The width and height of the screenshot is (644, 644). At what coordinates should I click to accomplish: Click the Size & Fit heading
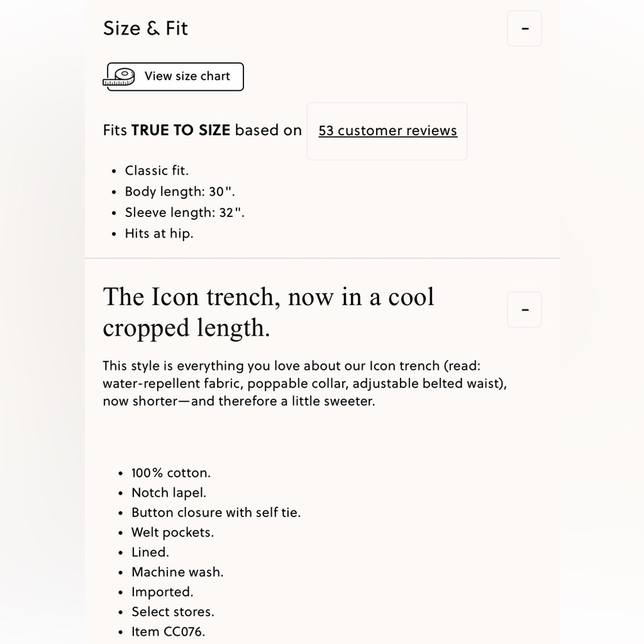click(x=146, y=28)
